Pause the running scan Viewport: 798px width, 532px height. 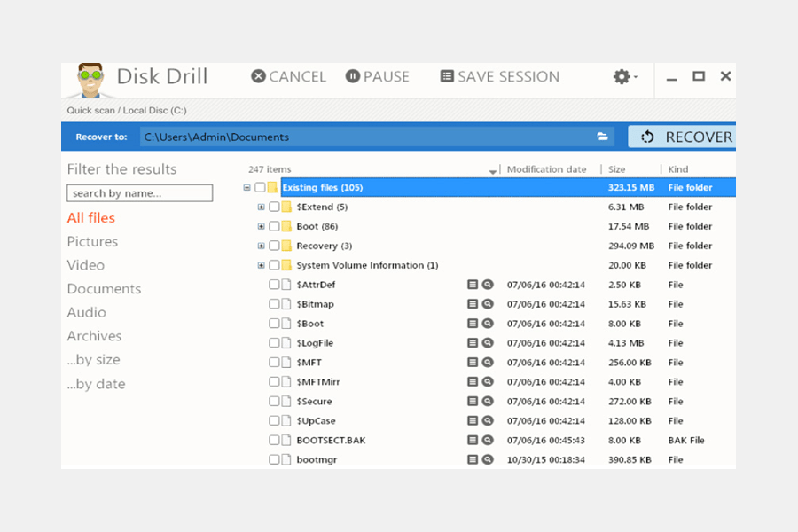[x=378, y=76]
